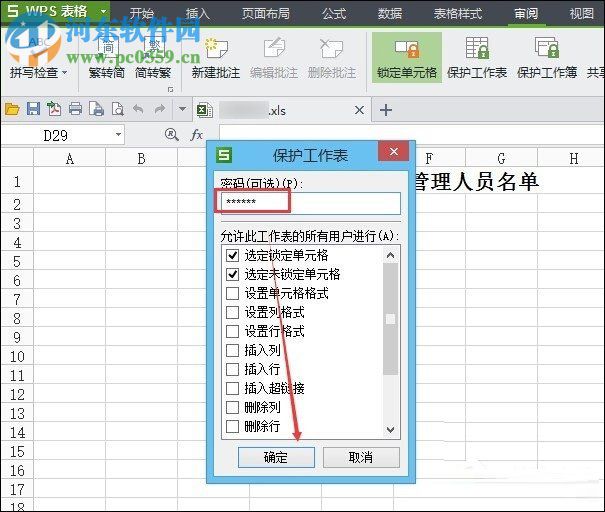Viewport: 605px width, 512px height.
Task: Enable 插入超链接 checkbox
Action: pyautogui.click(x=232, y=388)
